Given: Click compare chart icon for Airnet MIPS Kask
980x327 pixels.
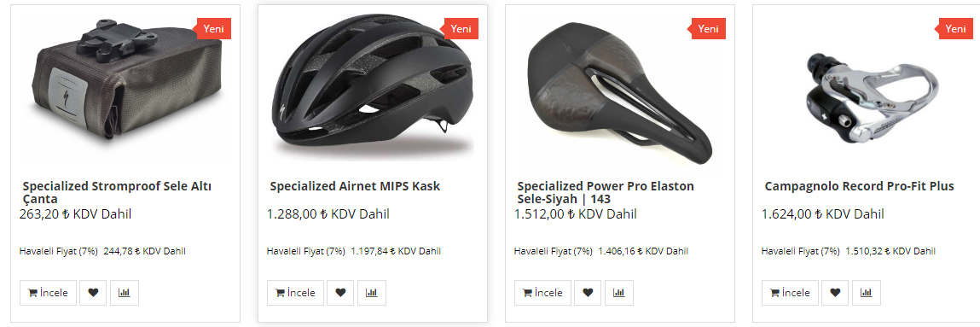Looking at the screenshot, I should pos(372,293).
